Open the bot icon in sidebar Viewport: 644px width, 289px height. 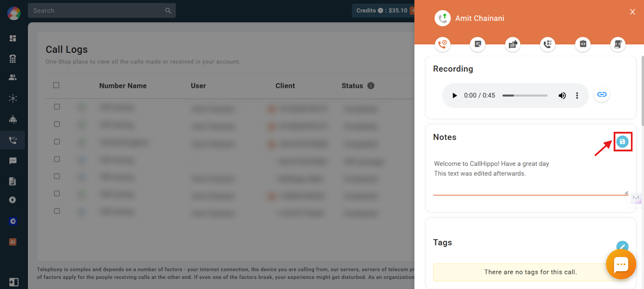point(13,119)
